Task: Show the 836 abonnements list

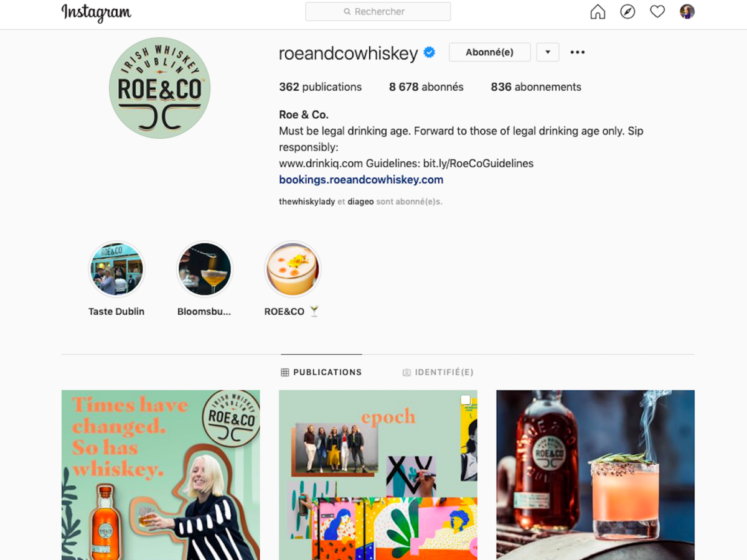Action: [536, 87]
